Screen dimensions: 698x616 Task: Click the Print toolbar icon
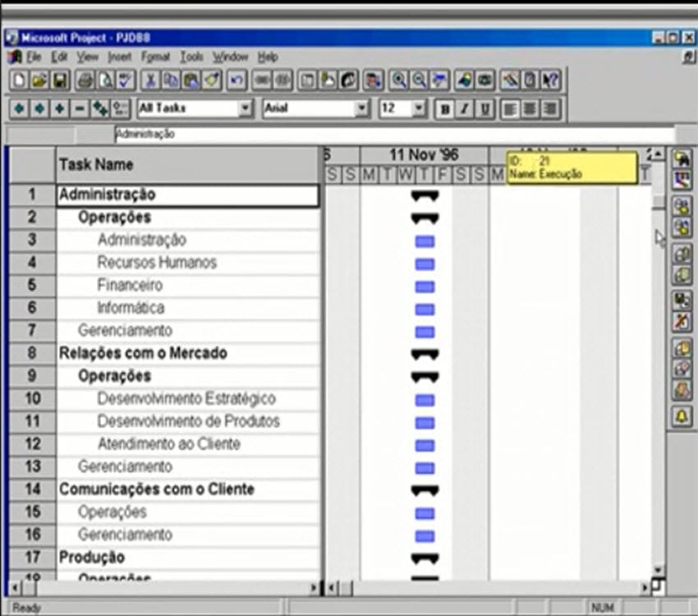click(85, 81)
